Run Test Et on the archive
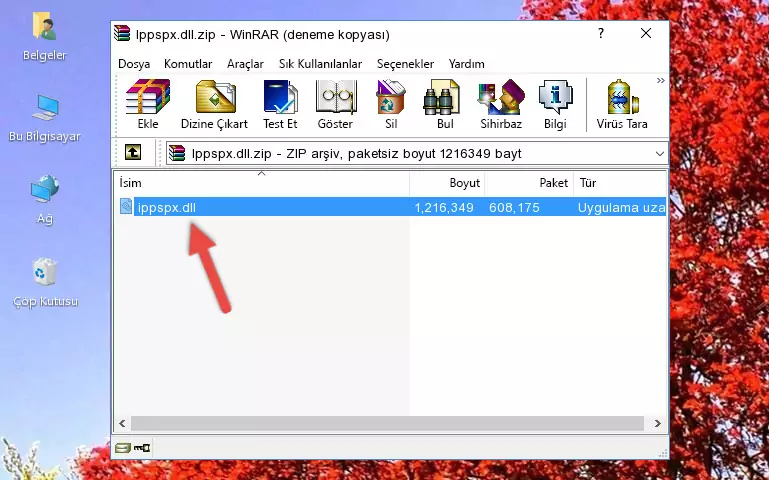The height and width of the screenshot is (480, 769). 280,104
